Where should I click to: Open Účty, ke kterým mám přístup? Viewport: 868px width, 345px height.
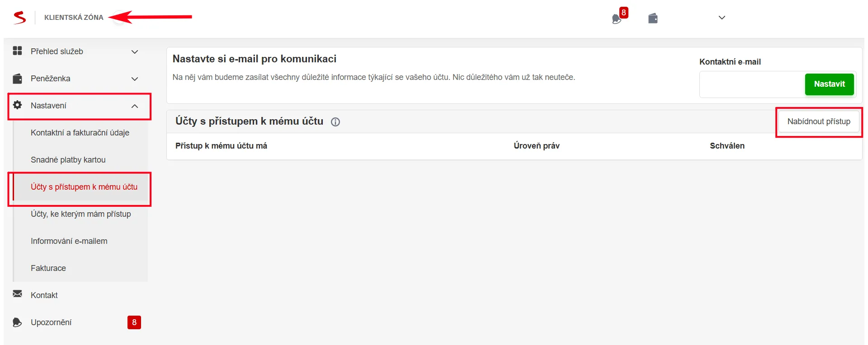coord(81,214)
